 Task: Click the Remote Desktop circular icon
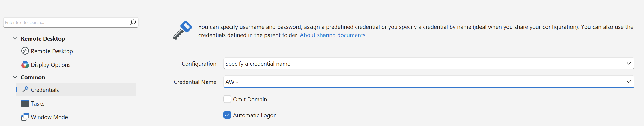[25, 51]
